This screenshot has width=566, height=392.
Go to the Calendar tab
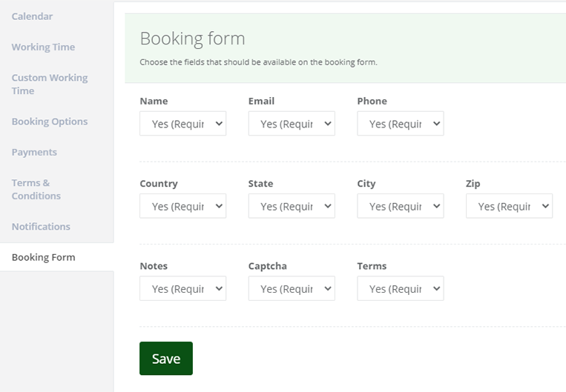(32, 16)
